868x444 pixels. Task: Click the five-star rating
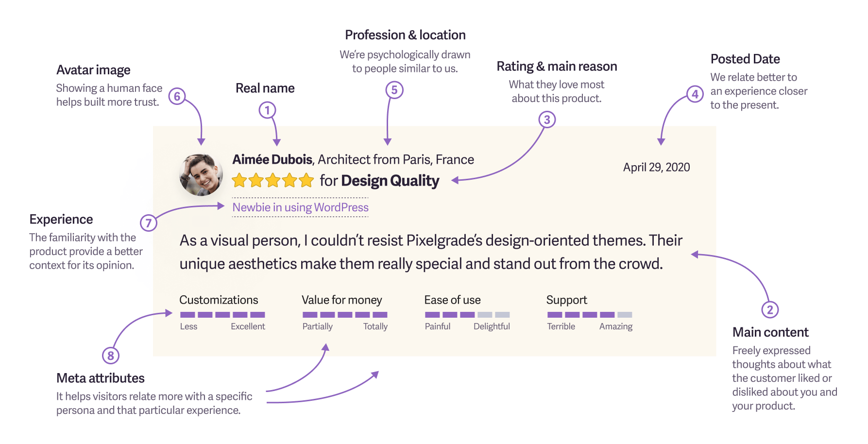tap(273, 181)
